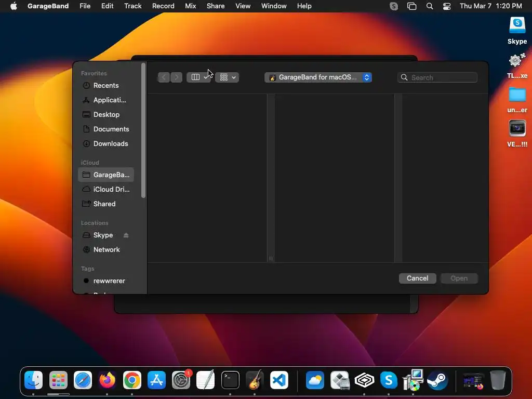This screenshot has width=532, height=399.
Task: Open the Edit menu
Action: (x=107, y=6)
